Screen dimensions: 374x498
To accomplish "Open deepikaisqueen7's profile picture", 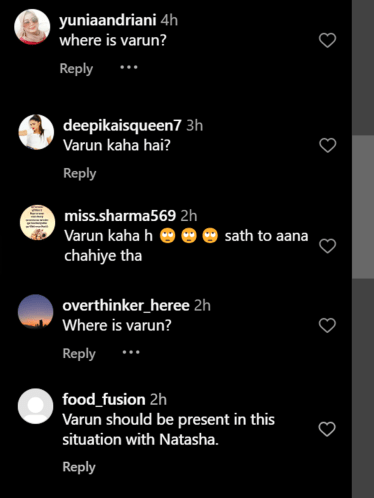I will coord(36,132).
